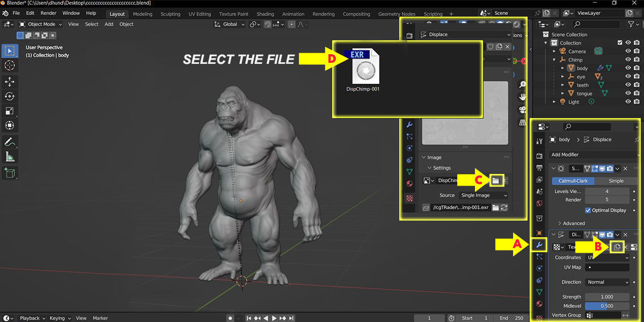The width and height of the screenshot is (644, 322).
Task: Uncheck Optimal Display checkbox
Action: pos(588,210)
